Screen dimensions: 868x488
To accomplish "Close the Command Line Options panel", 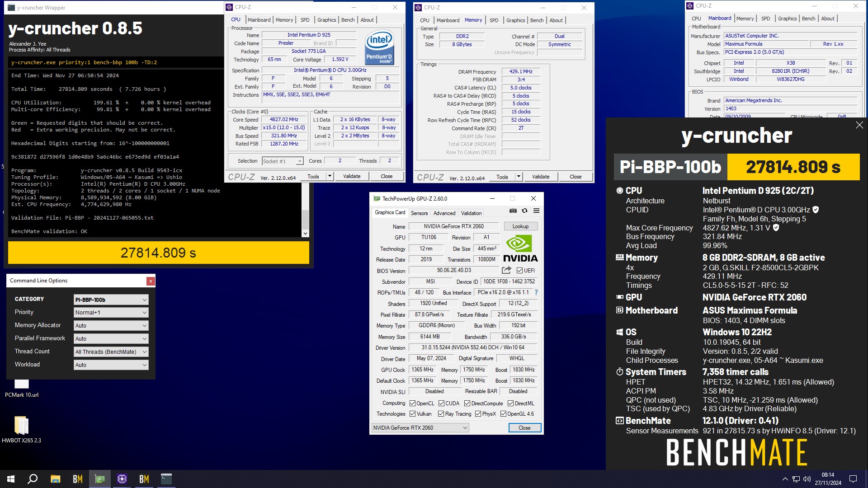I will click(151, 281).
